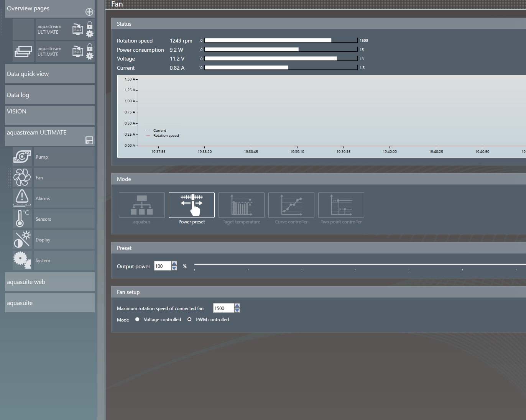Unlock the upper aquastream ULTIMATE overview page
Viewport: 526px width, 420px height.
click(x=89, y=25)
